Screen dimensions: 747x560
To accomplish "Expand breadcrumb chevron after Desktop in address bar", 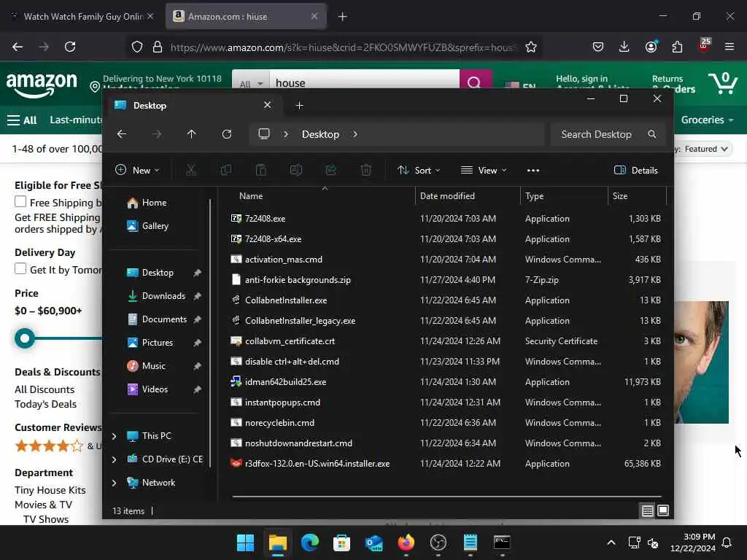I will pos(355,134).
